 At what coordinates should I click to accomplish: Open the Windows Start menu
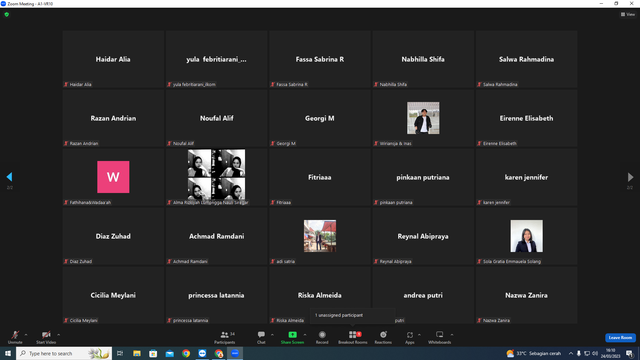8,353
